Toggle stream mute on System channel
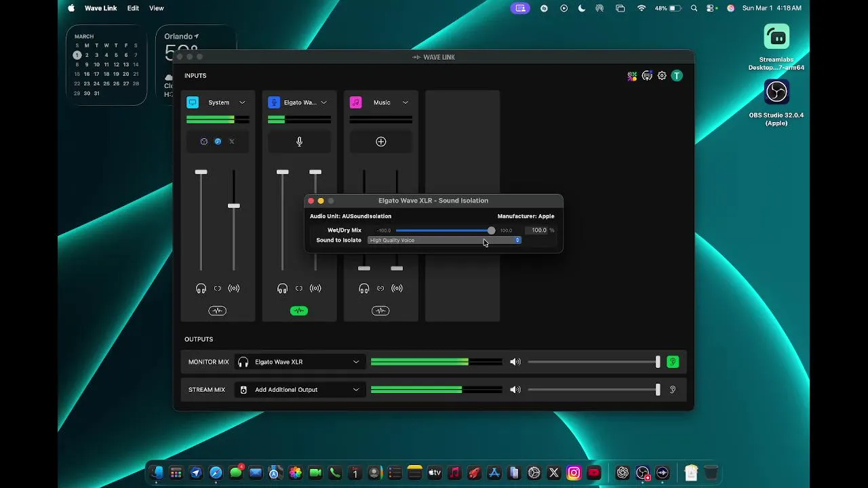The image size is (868, 488). click(234, 289)
